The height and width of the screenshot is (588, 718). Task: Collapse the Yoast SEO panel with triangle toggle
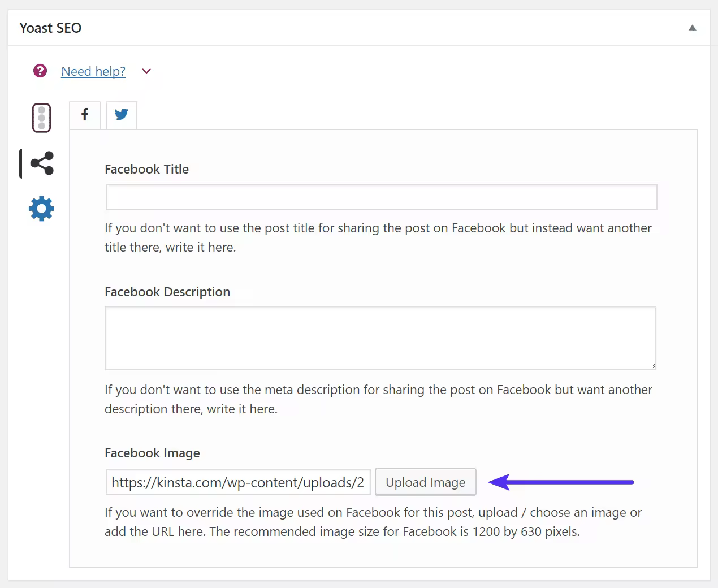pos(692,28)
